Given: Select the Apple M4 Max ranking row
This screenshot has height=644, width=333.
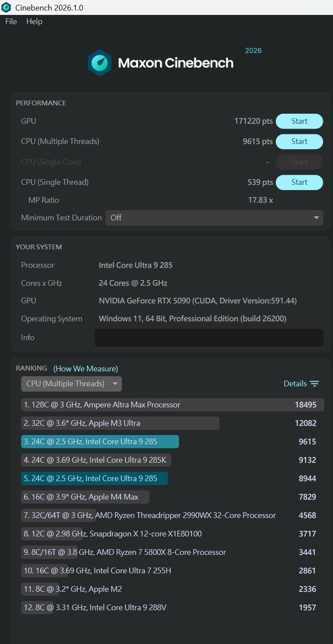Looking at the screenshot, I should tap(85, 497).
